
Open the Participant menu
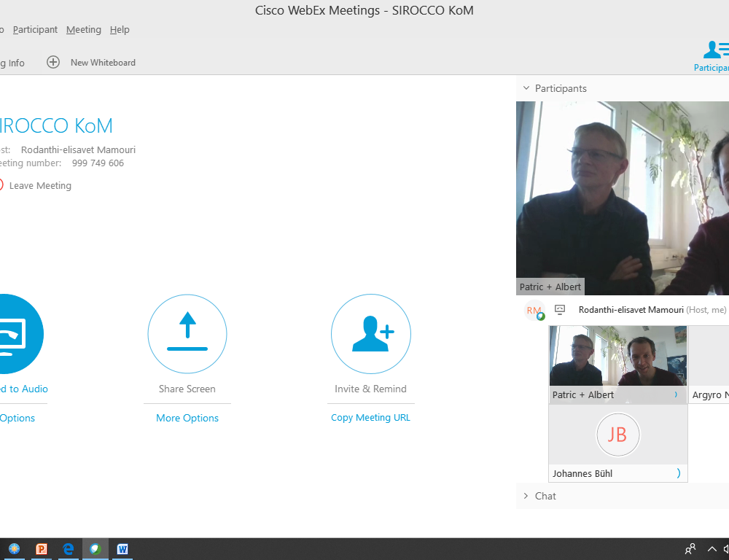click(x=35, y=30)
